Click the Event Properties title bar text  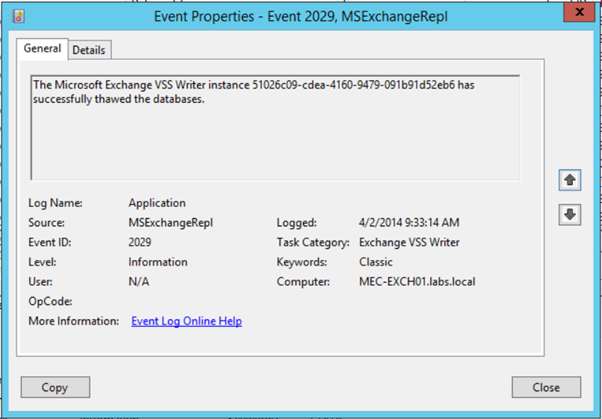click(x=300, y=16)
